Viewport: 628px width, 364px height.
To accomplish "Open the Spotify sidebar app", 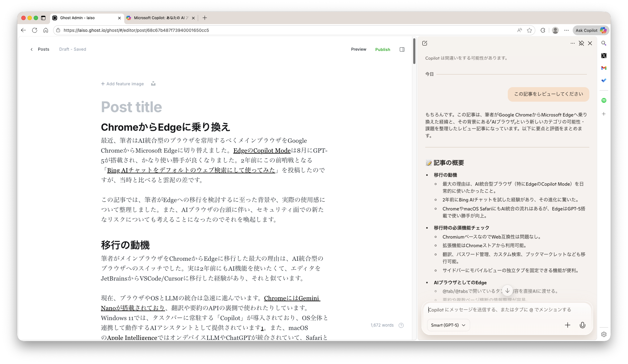I will tap(604, 100).
